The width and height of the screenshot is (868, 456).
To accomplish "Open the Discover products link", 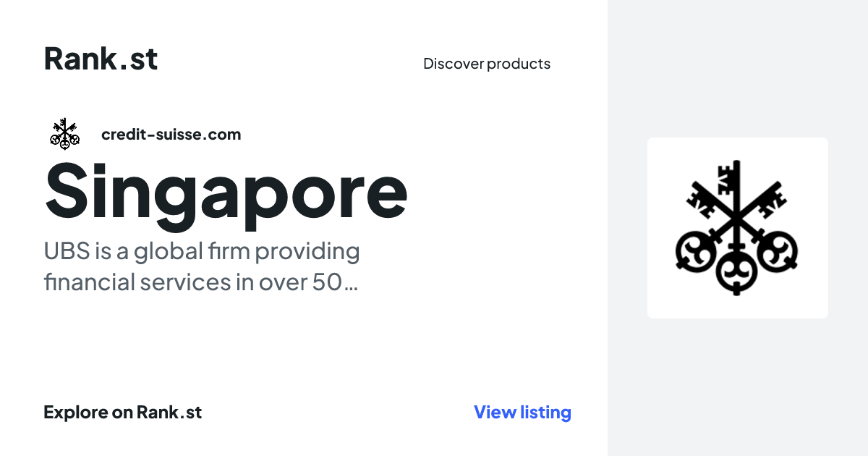I will coord(487,64).
